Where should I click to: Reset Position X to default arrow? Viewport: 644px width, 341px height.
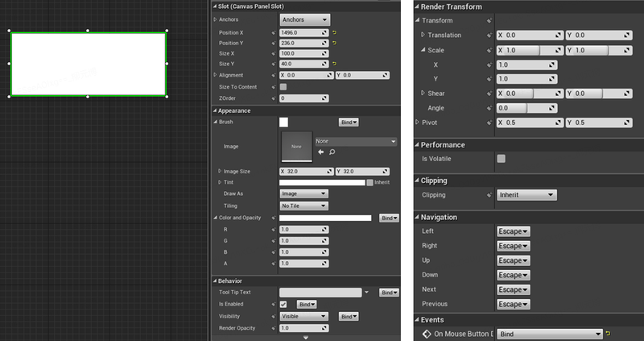click(334, 32)
